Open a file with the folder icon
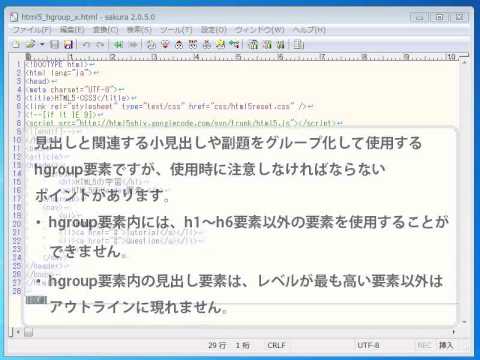The height and width of the screenshot is (360, 480). pyautogui.click(x=31, y=44)
